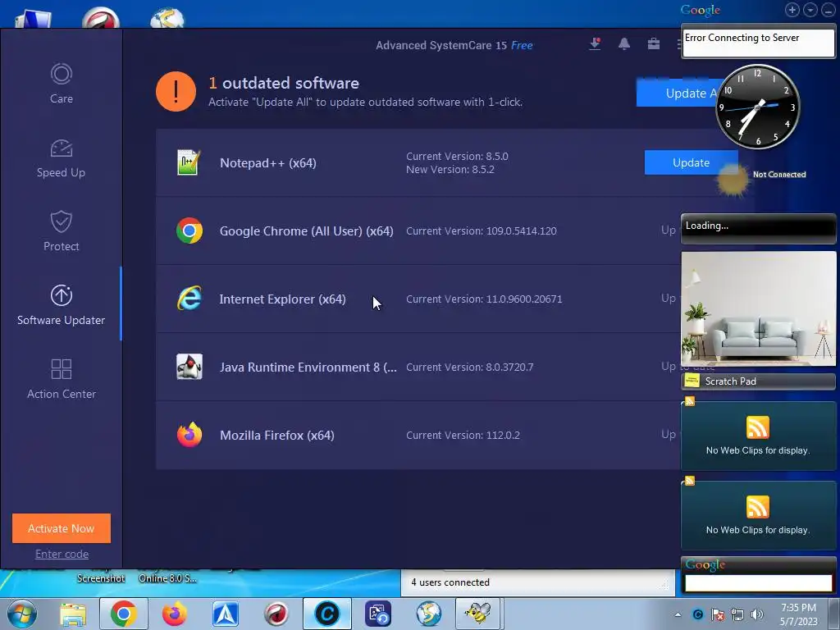Click Update All for outdated software

[676, 94]
